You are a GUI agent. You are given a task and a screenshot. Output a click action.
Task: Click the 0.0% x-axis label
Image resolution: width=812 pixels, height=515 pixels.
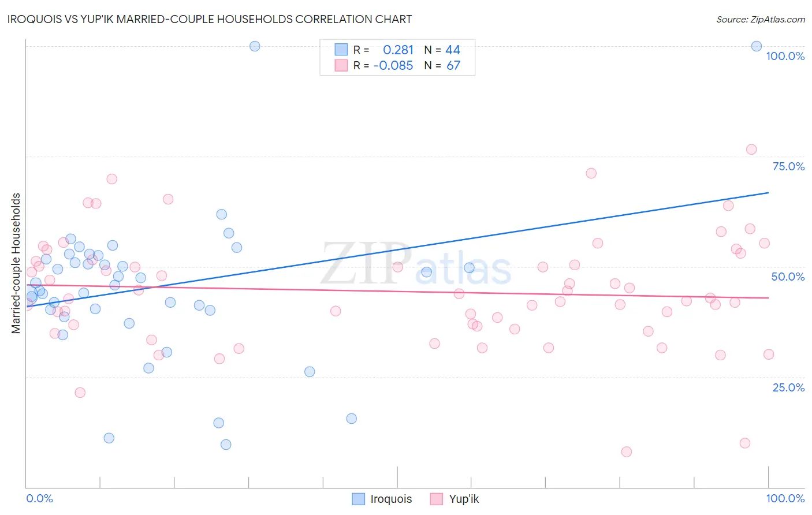click(x=40, y=498)
